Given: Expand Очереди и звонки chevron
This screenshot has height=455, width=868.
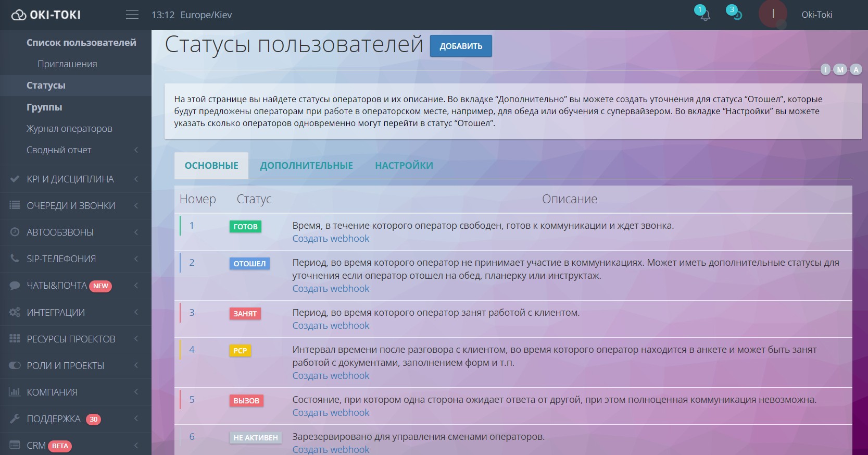Looking at the screenshot, I should pos(136,205).
